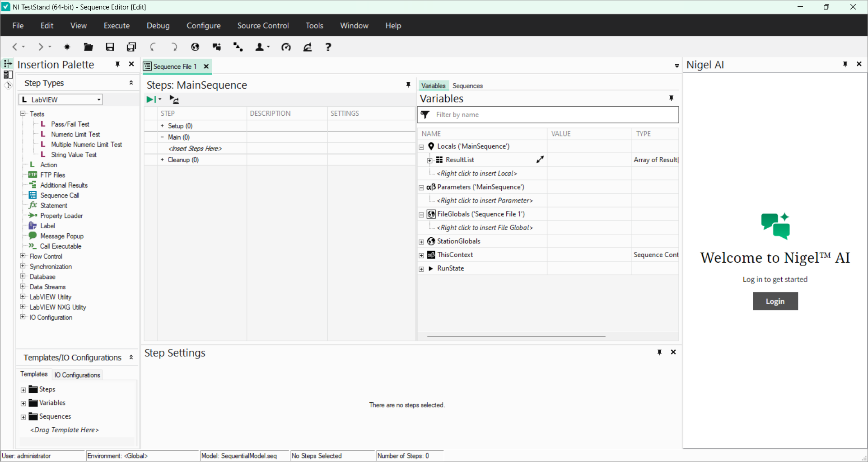
Task: Click the globe icon in the toolbar
Action: point(195,47)
